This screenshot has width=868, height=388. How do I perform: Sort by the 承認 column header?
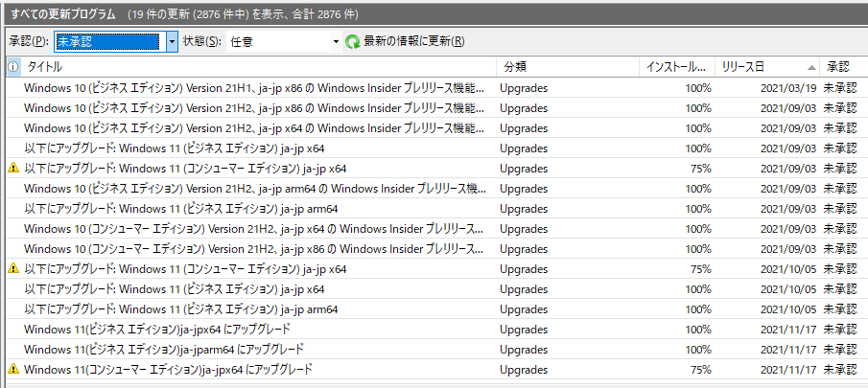point(844,67)
